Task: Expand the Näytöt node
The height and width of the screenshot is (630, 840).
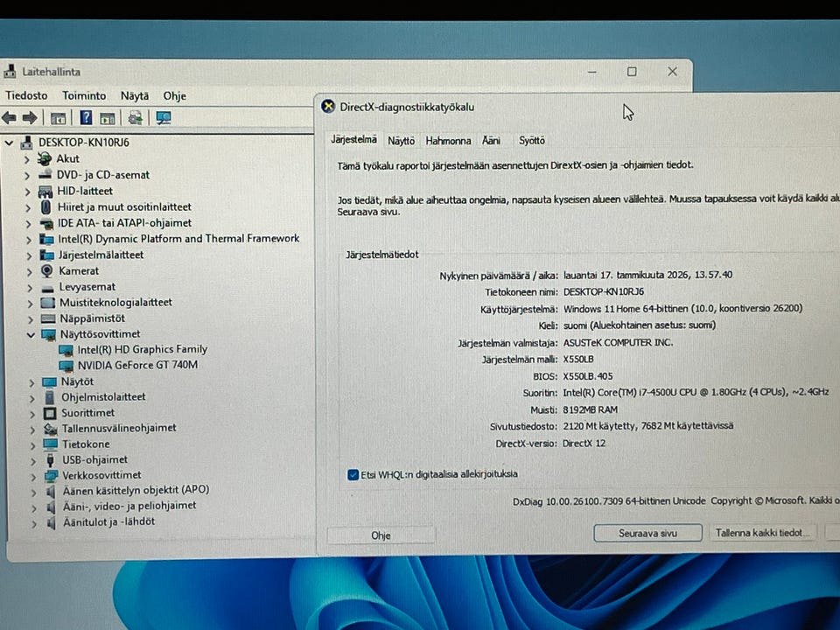Action: [x=31, y=382]
